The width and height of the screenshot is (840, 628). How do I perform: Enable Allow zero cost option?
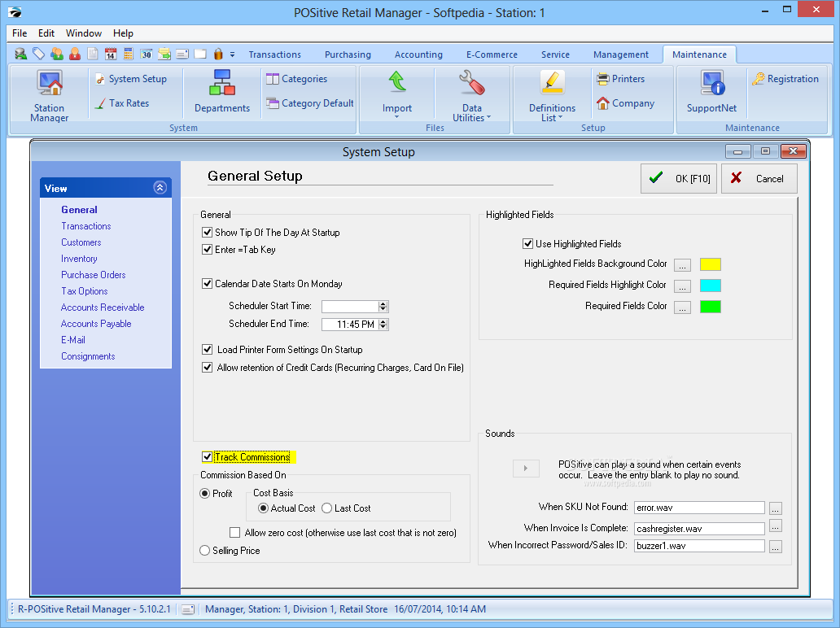(x=234, y=533)
